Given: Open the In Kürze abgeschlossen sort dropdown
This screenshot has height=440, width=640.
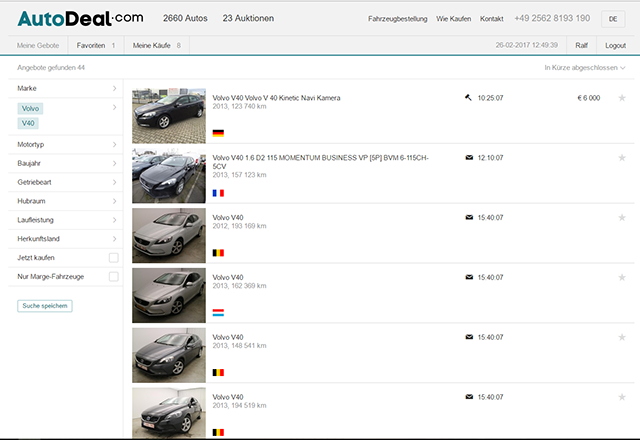Looking at the screenshot, I should tap(584, 68).
